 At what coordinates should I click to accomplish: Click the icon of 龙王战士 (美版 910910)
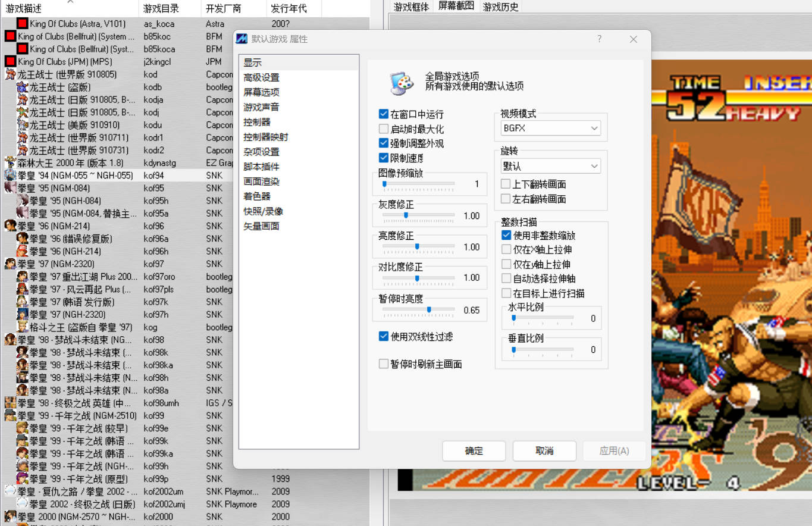point(22,125)
